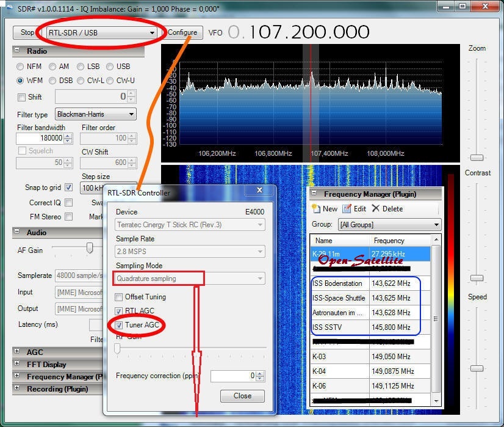Click the Edit entry icon in Frequency Manager
Viewport: 504px width, 427px height.
tap(347, 208)
